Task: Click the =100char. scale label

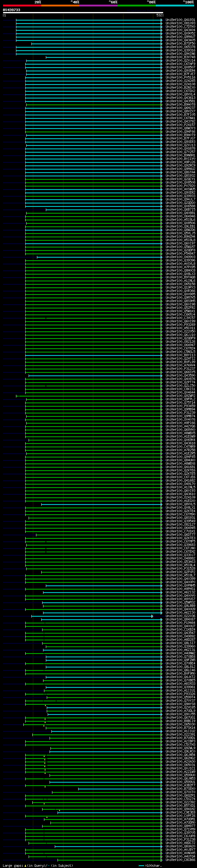Action: point(153,865)
